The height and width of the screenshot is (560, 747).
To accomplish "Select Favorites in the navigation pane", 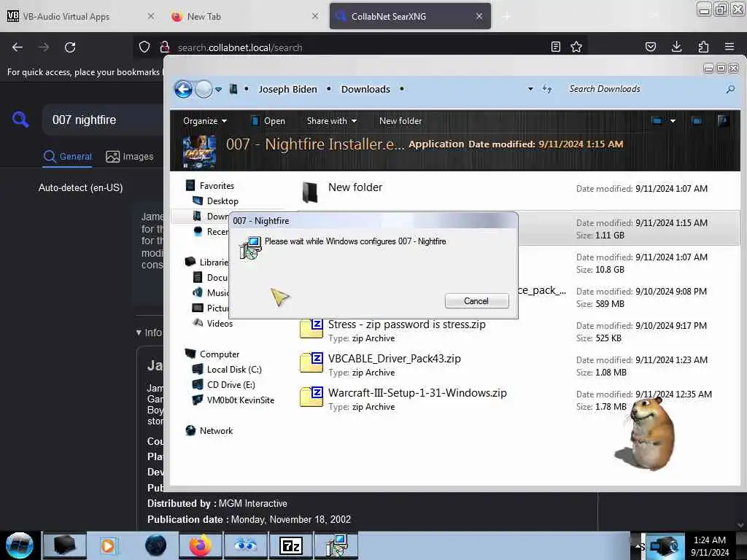I will pyautogui.click(x=217, y=186).
